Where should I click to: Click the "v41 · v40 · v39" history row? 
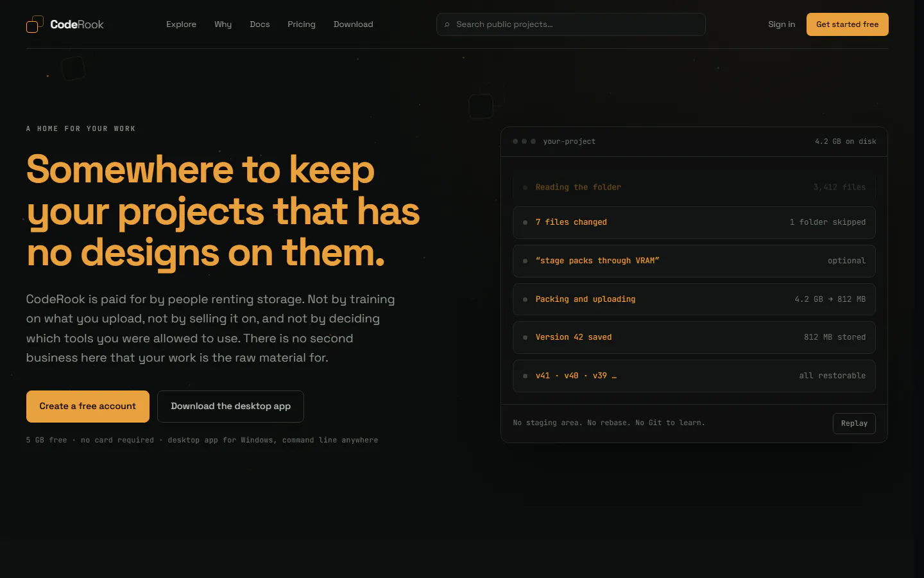[694, 376]
